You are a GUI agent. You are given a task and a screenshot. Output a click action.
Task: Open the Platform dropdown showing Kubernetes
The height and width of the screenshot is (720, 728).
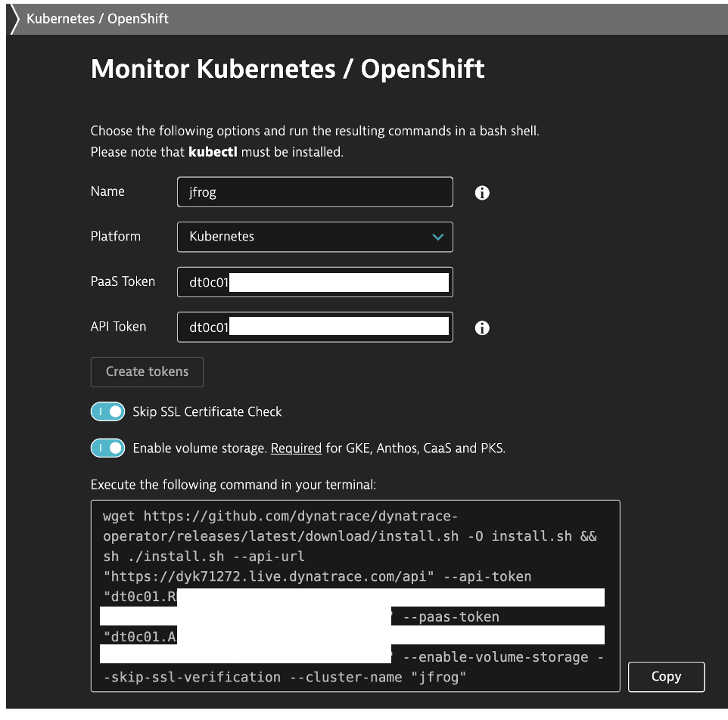[315, 237]
